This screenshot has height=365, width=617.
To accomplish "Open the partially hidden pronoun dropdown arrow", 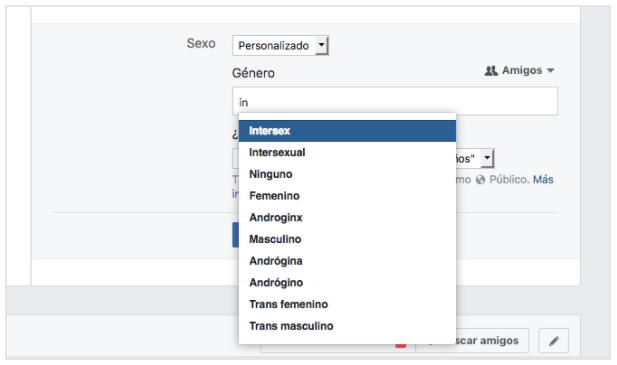I will point(487,159).
